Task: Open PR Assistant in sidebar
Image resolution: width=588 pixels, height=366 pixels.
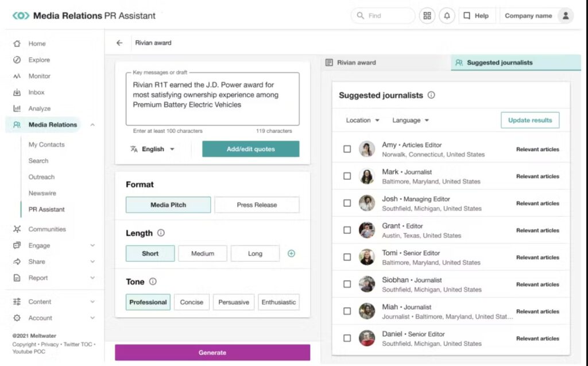Action: (47, 210)
